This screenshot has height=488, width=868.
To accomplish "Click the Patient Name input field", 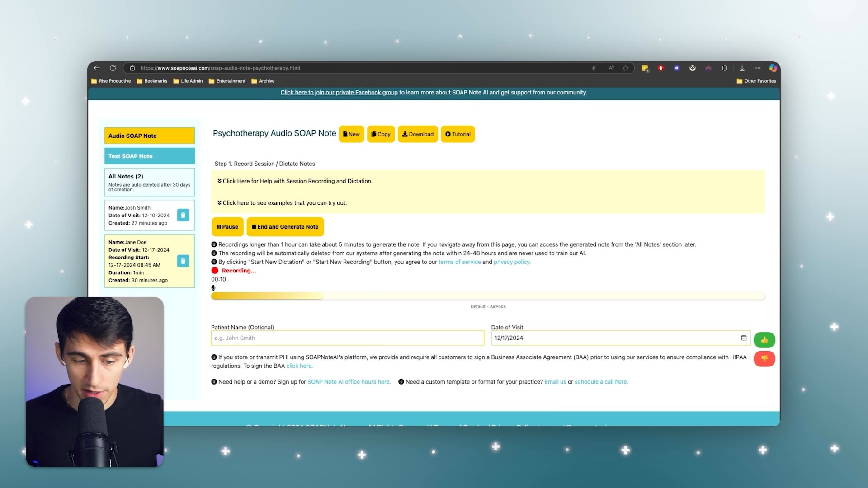I will (347, 338).
